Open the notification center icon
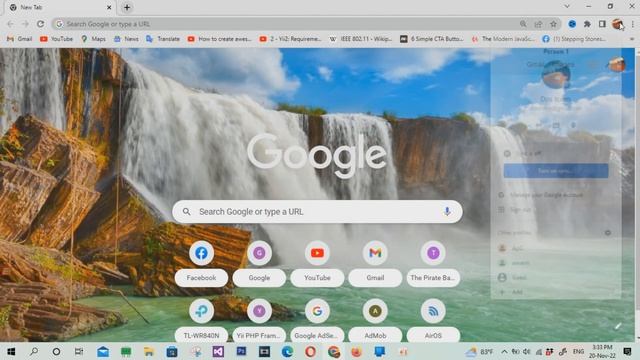The width and height of the screenshot is (640, 360). (x=628, y=351)
